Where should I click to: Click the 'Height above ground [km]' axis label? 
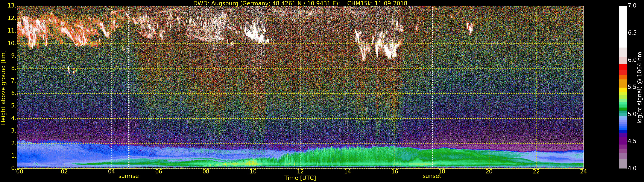click(3, 88)
